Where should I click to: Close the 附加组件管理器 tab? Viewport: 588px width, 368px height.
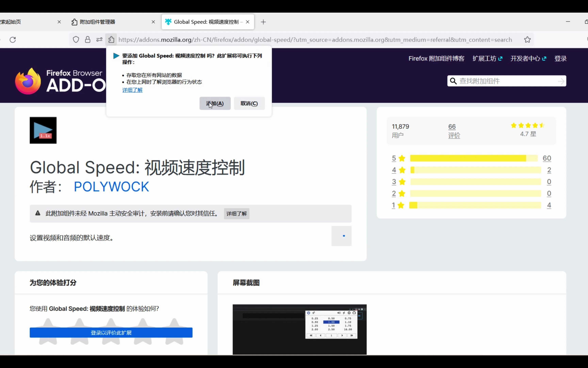coord(153,22)
